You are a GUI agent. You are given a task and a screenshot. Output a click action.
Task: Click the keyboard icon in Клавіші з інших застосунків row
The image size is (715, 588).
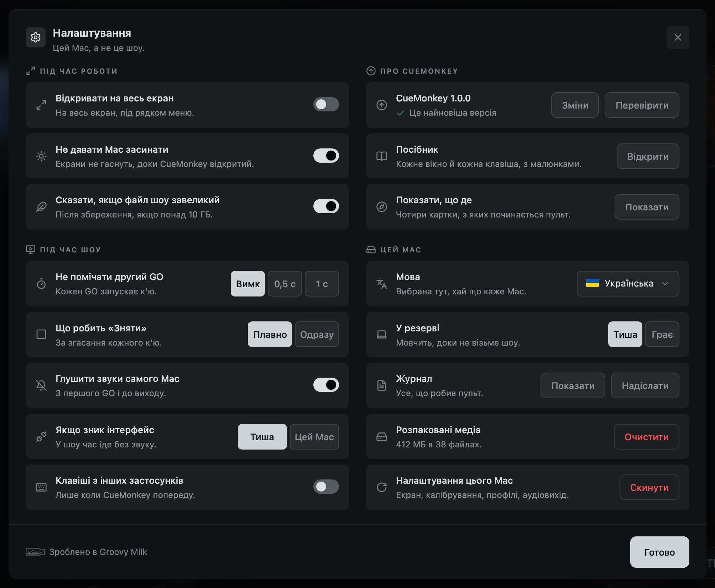point(41,487)
